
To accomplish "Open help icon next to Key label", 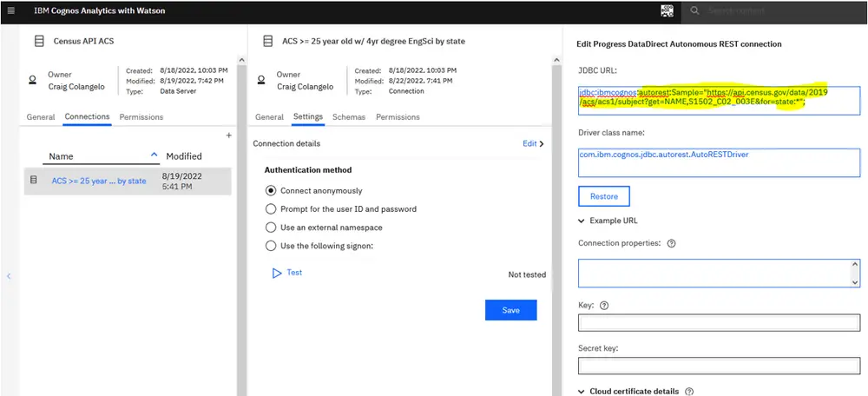I will [604, 305].
